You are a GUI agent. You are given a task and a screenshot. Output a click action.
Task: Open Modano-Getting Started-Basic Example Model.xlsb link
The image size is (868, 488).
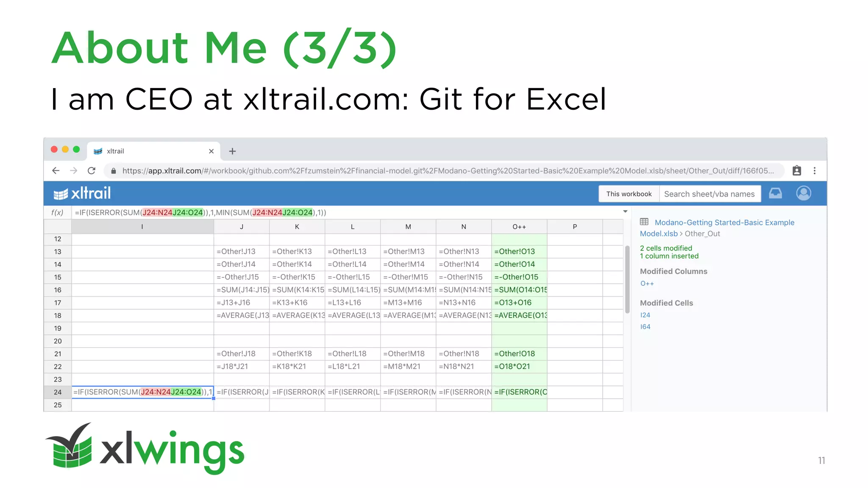[x=717, y=228]
